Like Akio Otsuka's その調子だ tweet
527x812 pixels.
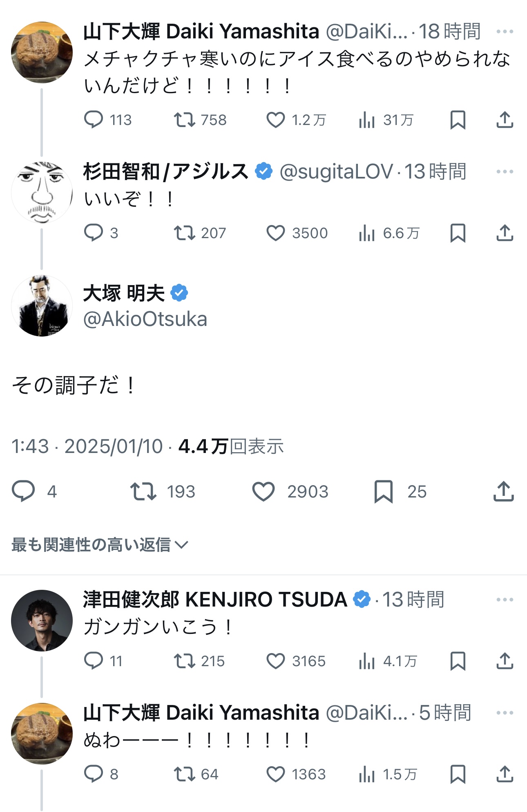point(263,491)
